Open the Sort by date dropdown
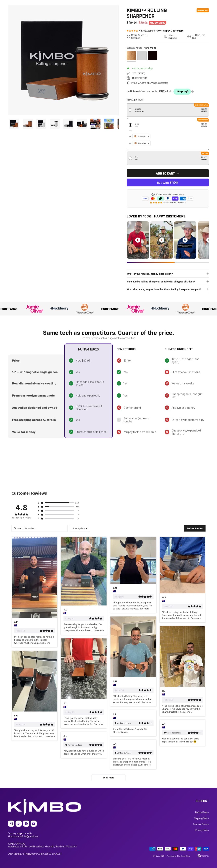Viewport: 217px width, 868px height. click(80, 528)
